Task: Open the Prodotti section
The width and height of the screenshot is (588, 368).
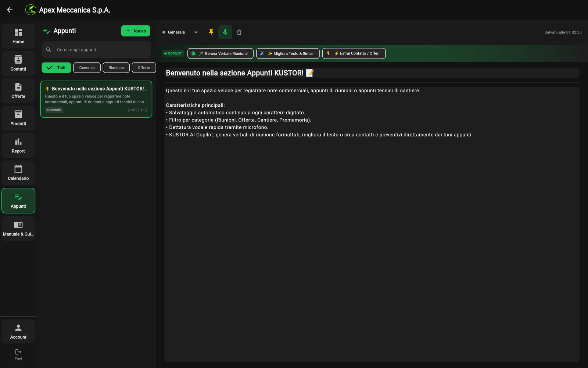Action: (18, 118)
